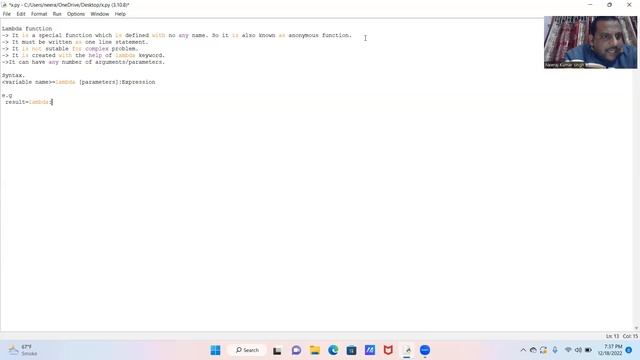Click the taskbar Search box
The height and width of the screenshot is (360, 640).
pyautogui.click(x=247, y=350)
